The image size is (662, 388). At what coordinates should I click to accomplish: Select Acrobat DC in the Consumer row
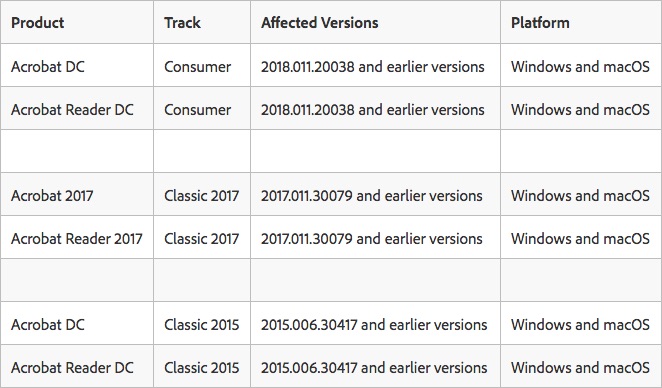pos(48,67)
